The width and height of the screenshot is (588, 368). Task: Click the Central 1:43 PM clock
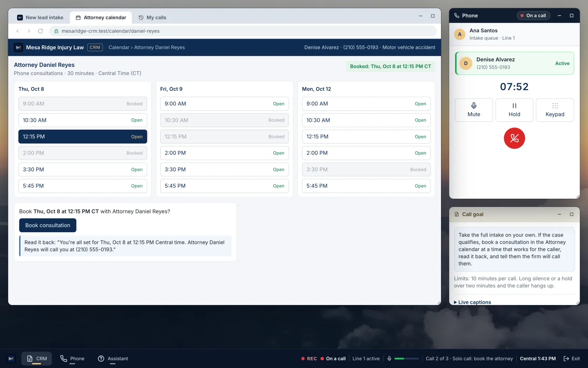click(x=538, y=358)
